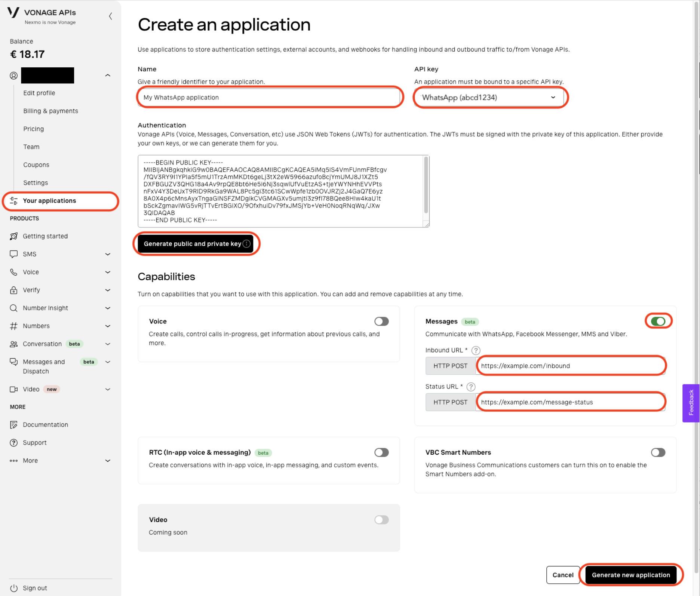Screen dimensions: 700x596
Task: Open Billing & payments
Action: pos(50,111)
